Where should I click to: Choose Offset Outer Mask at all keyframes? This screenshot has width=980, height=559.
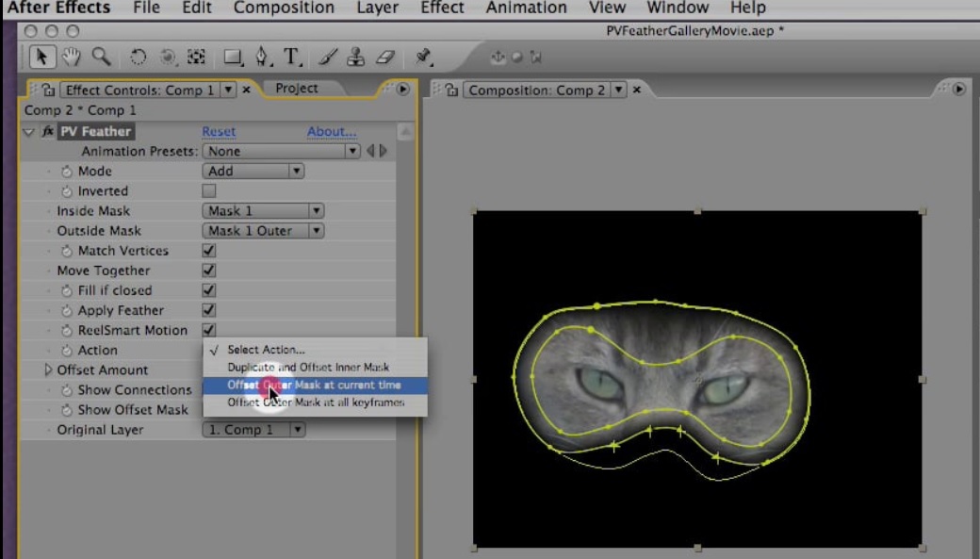tap(315, 403)
